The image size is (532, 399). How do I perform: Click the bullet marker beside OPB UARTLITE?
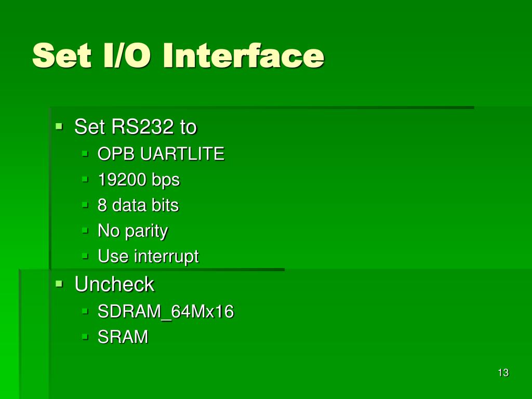(x=85, y=154)
